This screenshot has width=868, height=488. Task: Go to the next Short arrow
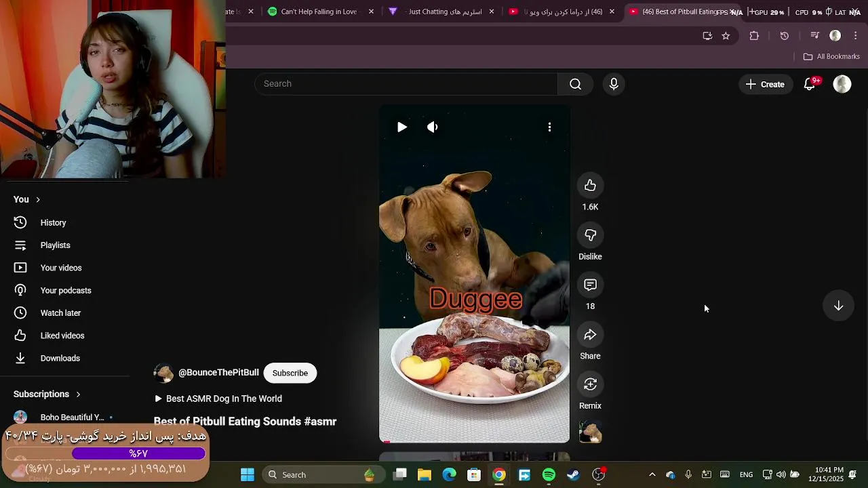[x=838, y=306]
